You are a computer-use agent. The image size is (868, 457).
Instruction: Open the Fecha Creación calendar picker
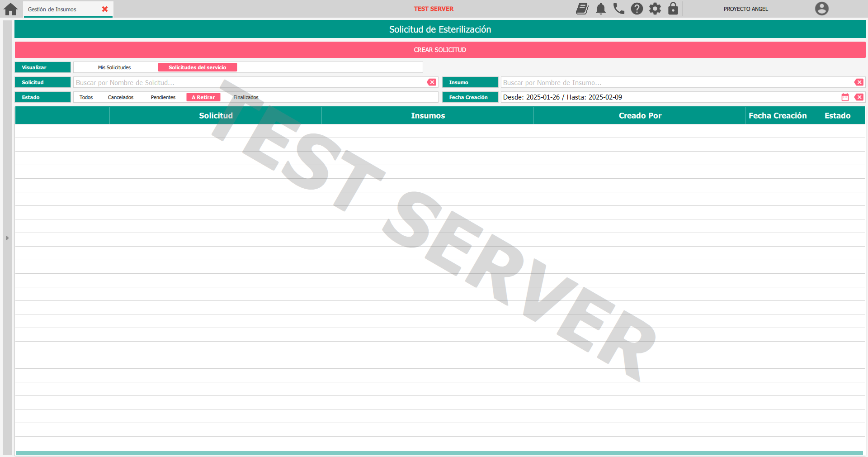click(x=845, y=97)
